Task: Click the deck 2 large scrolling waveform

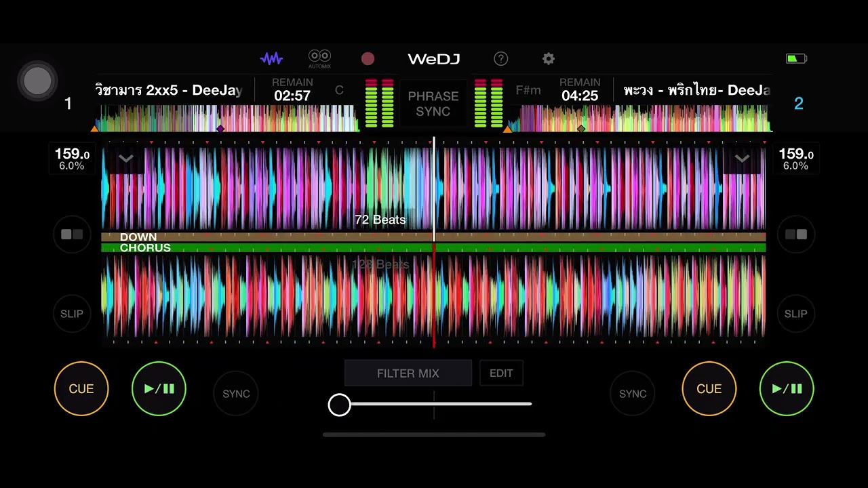Action: pos(433,297)
